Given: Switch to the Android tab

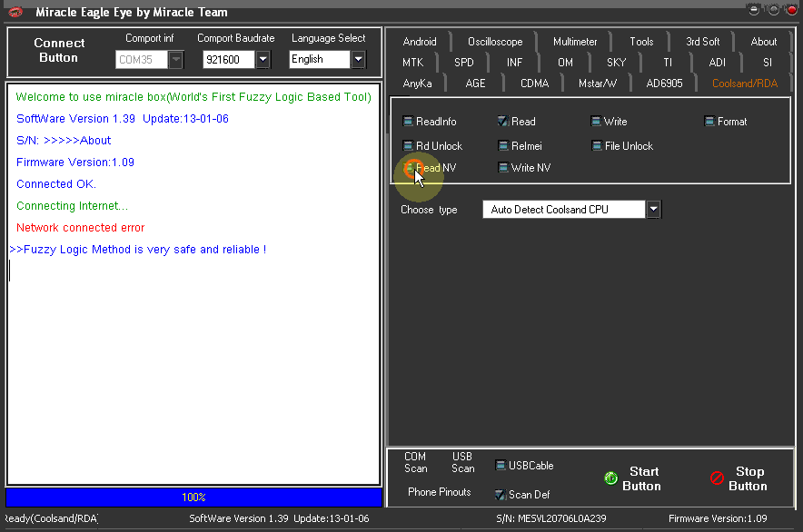Looking at the screenshot, I should click(420, 42).
